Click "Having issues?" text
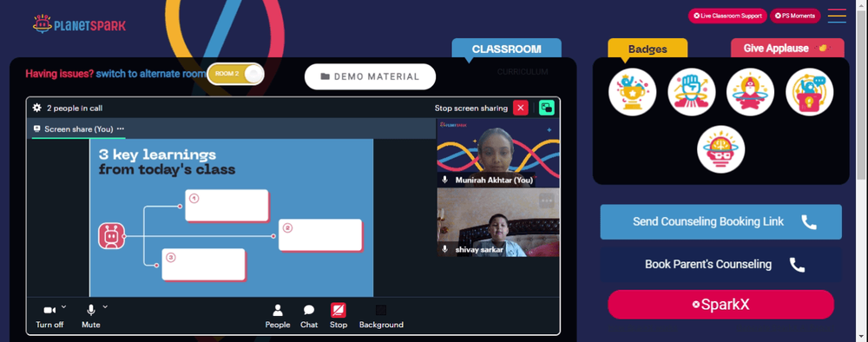This screenshot has width=868, height=342. (60, 74)
